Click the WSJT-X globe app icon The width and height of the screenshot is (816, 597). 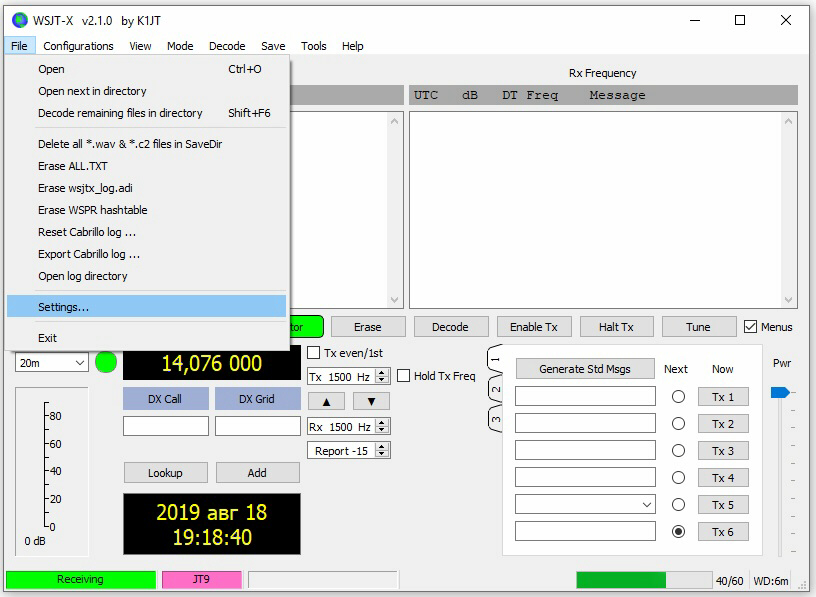[x=20, y=20]
